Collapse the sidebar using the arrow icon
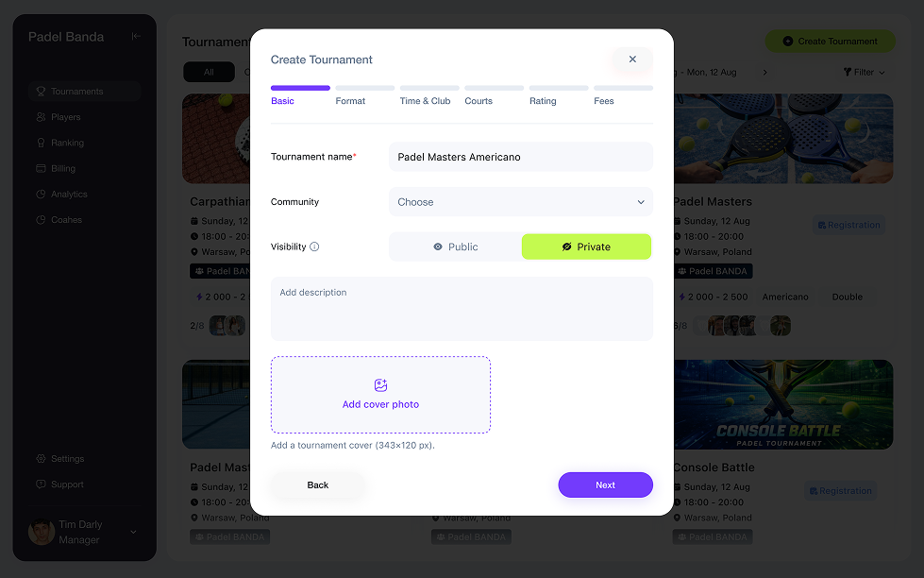Screen dimensions: 924x578 tap(136, 37)
